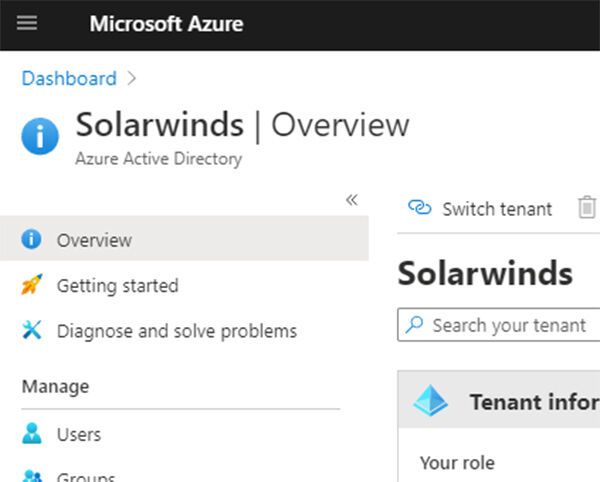Click the Azure Active Directory subtitle
Viewport: 600px width, 482px height.
(x=159, y=158)
